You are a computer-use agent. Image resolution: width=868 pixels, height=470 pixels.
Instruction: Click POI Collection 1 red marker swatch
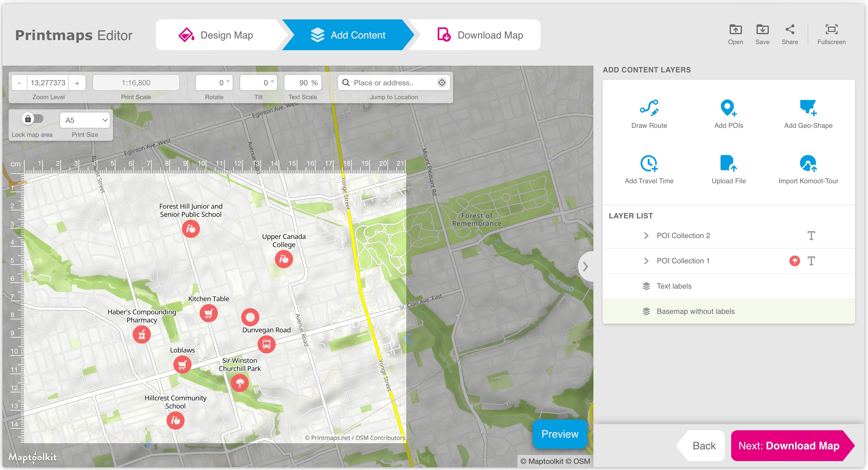(x=794, y=261)
